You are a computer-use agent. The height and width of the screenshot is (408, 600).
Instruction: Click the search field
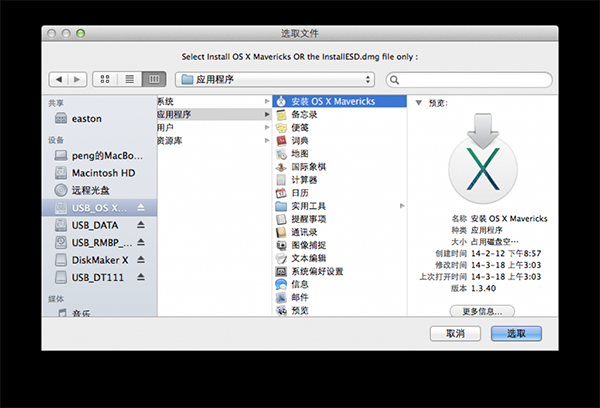click(469, 80)
